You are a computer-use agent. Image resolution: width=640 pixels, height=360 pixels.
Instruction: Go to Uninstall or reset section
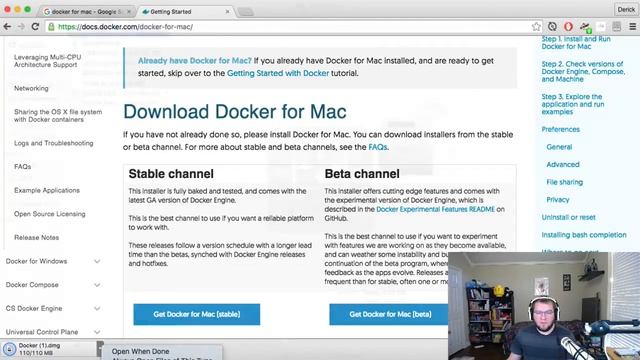click(x=568, y=217)
